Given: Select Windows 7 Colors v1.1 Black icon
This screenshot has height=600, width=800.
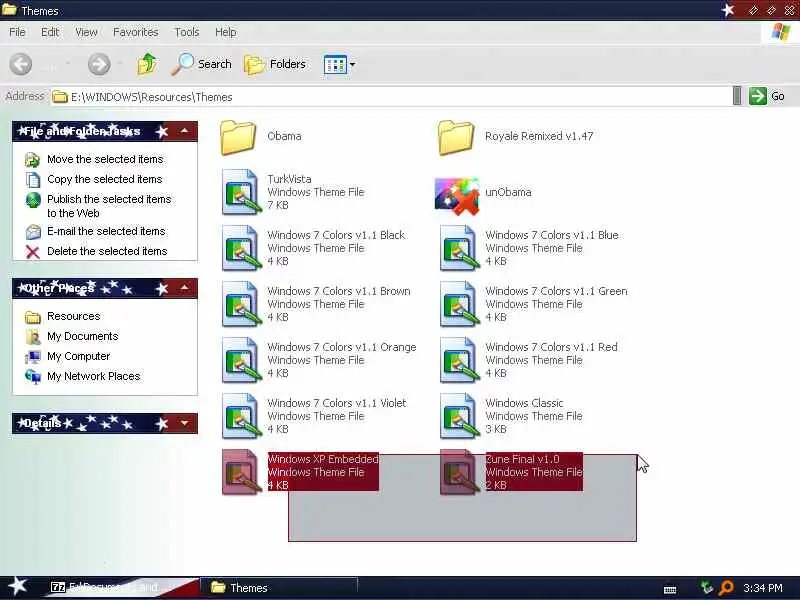Looking at the screenshot, I should [240, 248].
